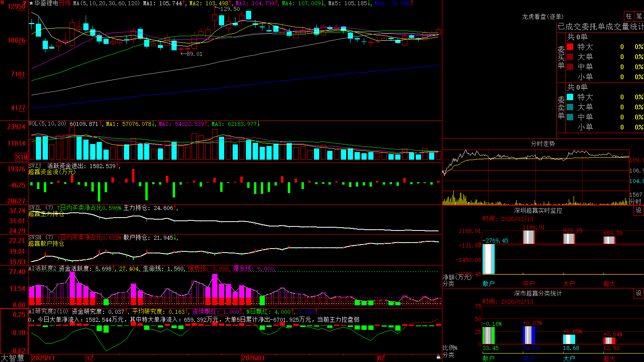Click the 分时走势 panel title
The height and width of the screenshot is (362, 644).
543,144
